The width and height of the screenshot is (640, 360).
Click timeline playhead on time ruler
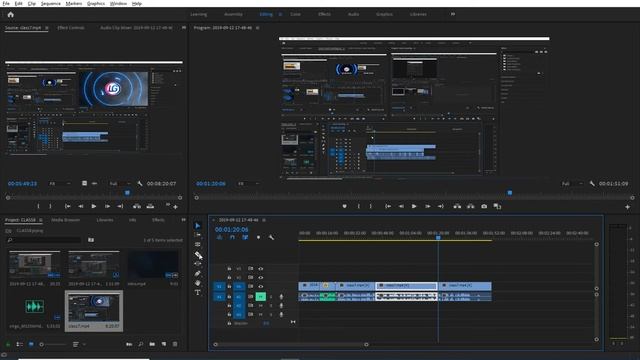pos(438,238)
